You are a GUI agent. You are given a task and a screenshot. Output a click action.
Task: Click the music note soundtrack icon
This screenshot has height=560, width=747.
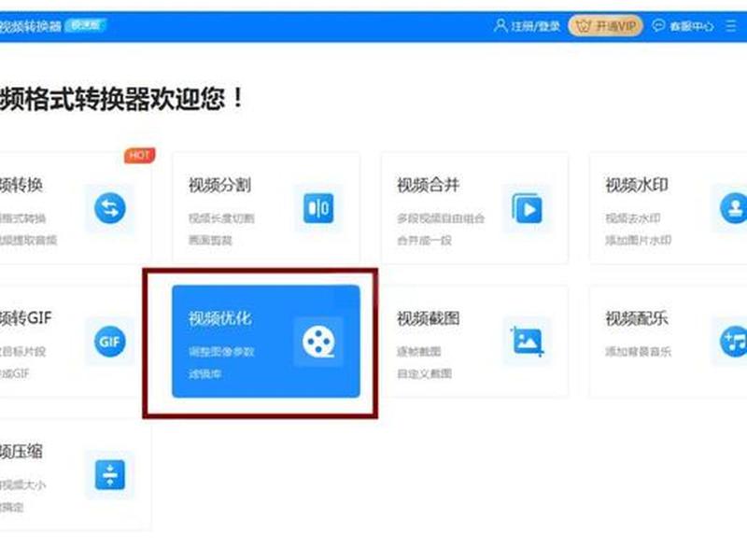734,342
